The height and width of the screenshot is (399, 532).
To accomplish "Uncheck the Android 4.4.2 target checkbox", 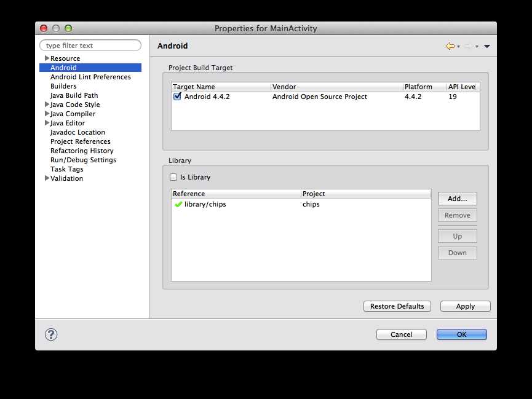I will (x=177, y=97).
